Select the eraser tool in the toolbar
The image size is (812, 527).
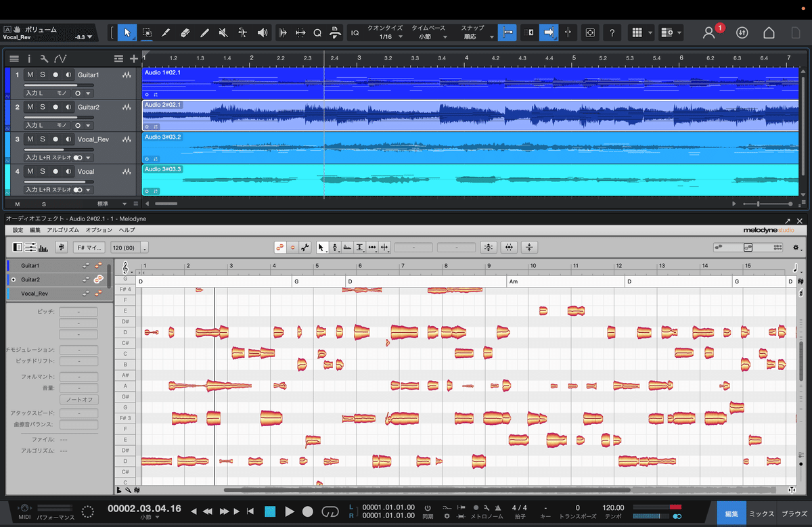click(184, 32)
